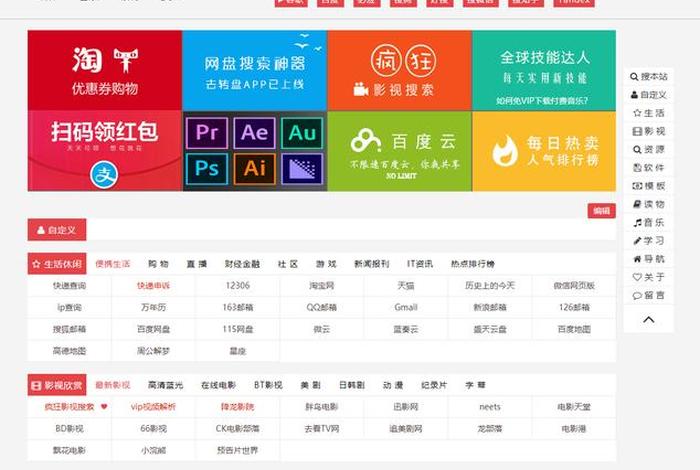Open the vip视频解析 link

tap(153, 407)
